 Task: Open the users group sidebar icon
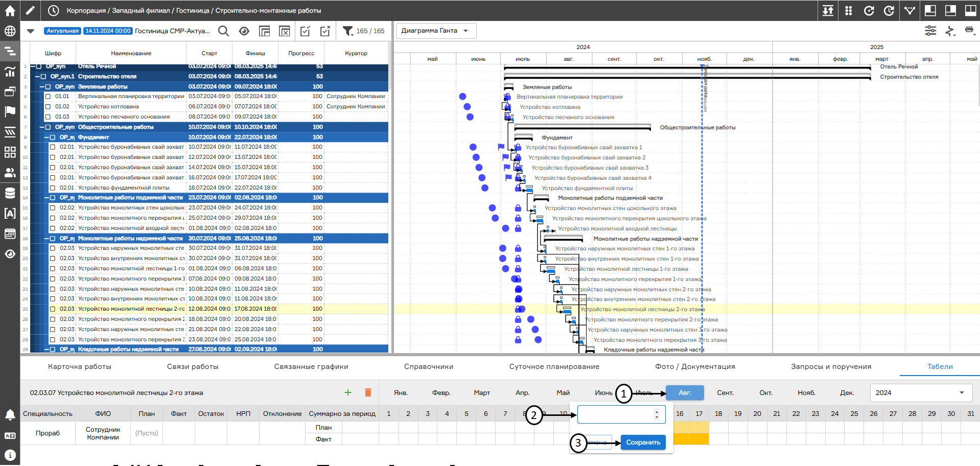(x=10, y=173)
